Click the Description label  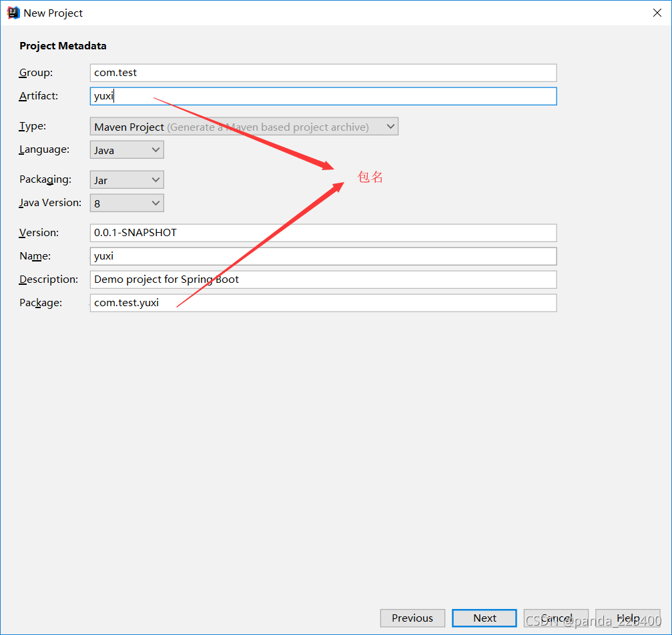pyautogui.click(x=49, y=279)
